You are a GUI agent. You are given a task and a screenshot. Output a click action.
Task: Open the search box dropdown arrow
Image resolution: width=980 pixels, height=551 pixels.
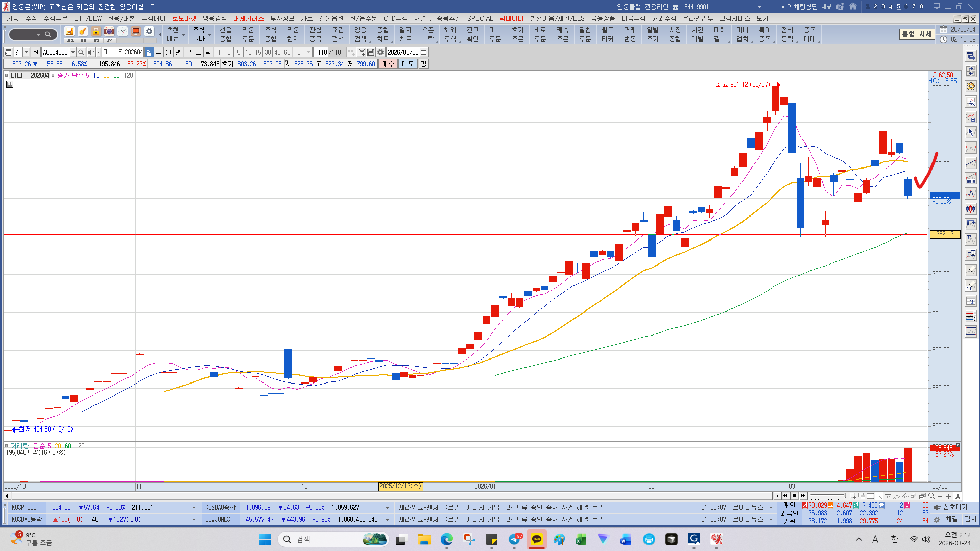[x=38, y=35]
